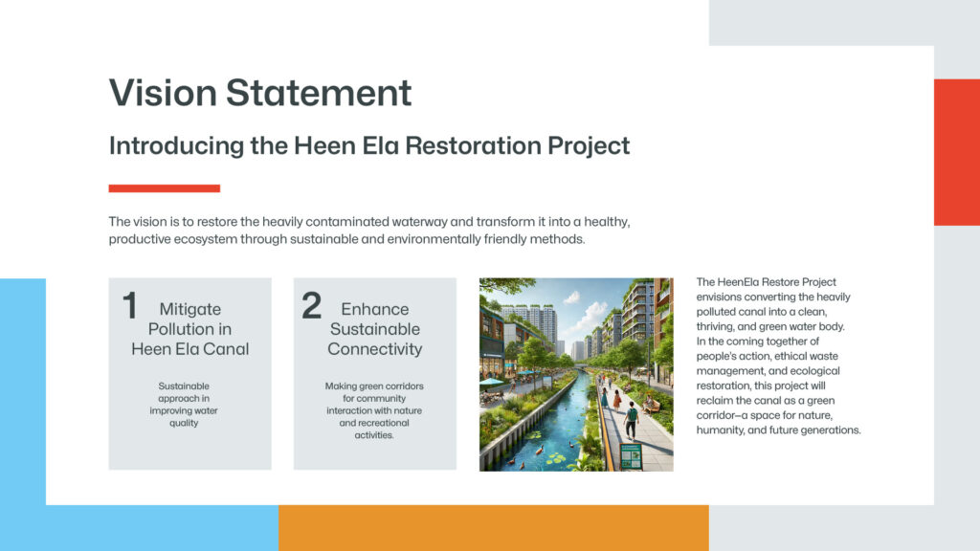The image size is (980, 551).
Task: Select the "Enhance Sustainable Connectivity" heading
Action: (374, 329)
